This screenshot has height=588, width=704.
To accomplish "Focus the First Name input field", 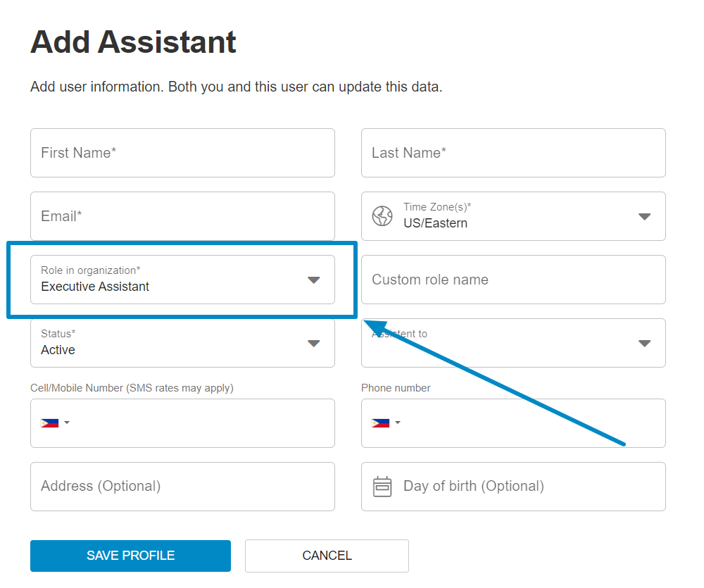I will click(x=183, y=153).
